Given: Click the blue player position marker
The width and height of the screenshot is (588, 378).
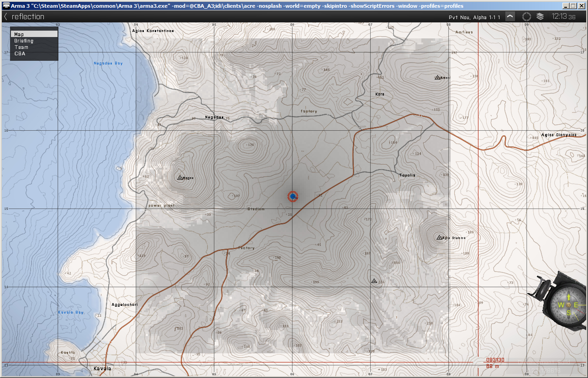Looking at the screenshot, I should coord(293,197).
